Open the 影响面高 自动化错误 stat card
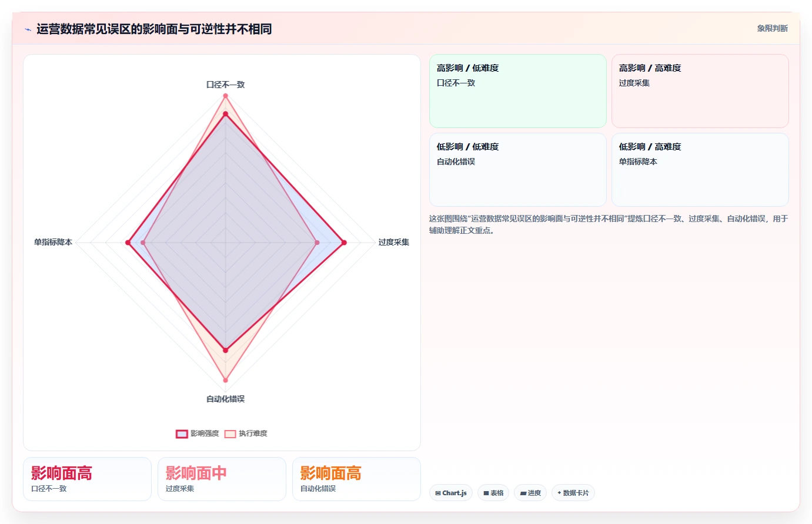 coord(356,479)
